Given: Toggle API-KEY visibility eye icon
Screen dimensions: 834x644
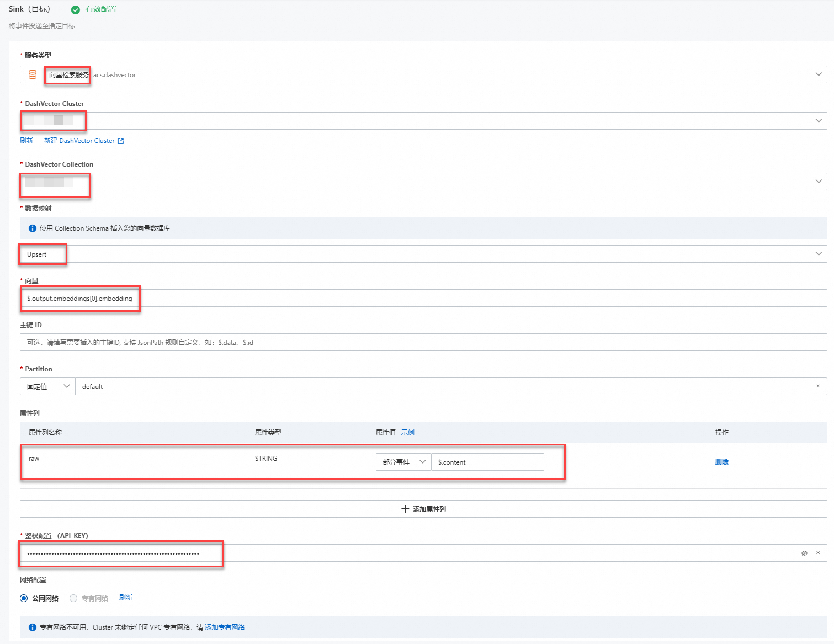Looking at the screenshot, I should (x=804, y=553).
